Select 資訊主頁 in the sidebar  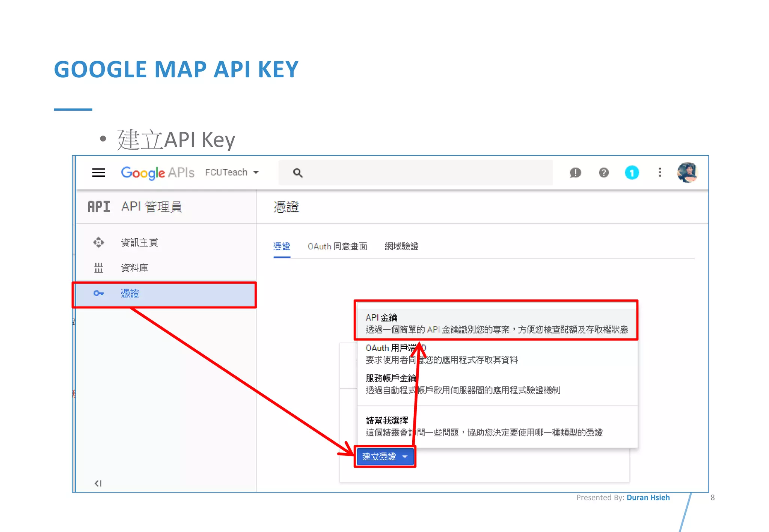coord(166,242)
